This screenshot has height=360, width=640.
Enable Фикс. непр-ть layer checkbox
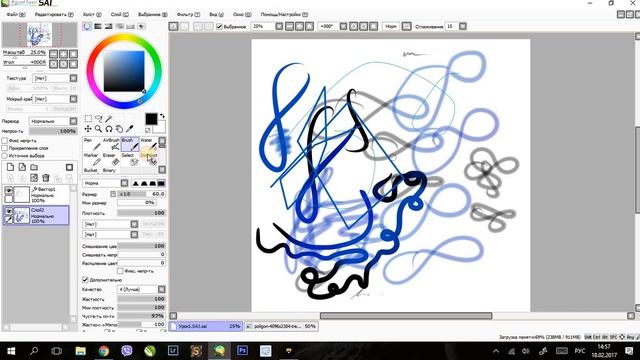[x=5, y=140]
